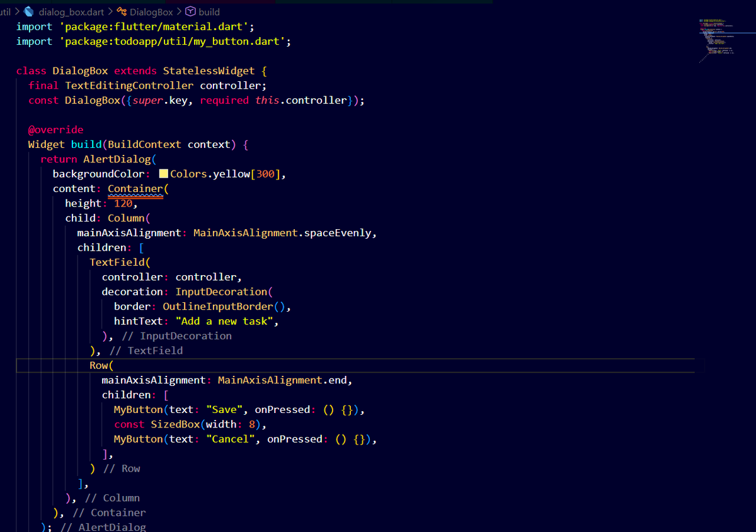Click the StatelessWidget class name
The image size is (756, 532).
point(209,71)
